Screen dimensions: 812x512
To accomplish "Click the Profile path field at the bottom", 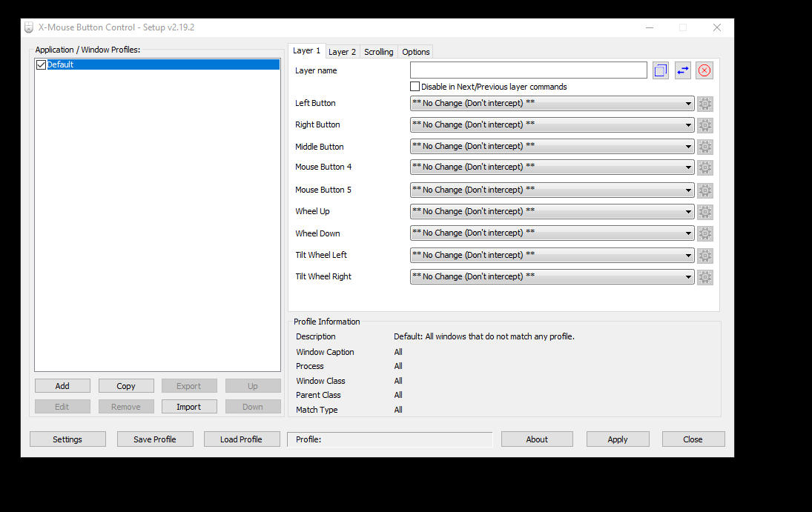I will tap(389, 439).
